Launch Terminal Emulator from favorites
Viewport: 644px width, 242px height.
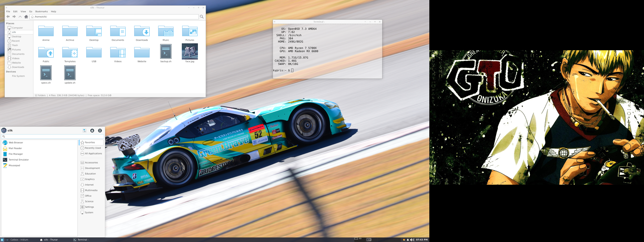coord(18,160)
